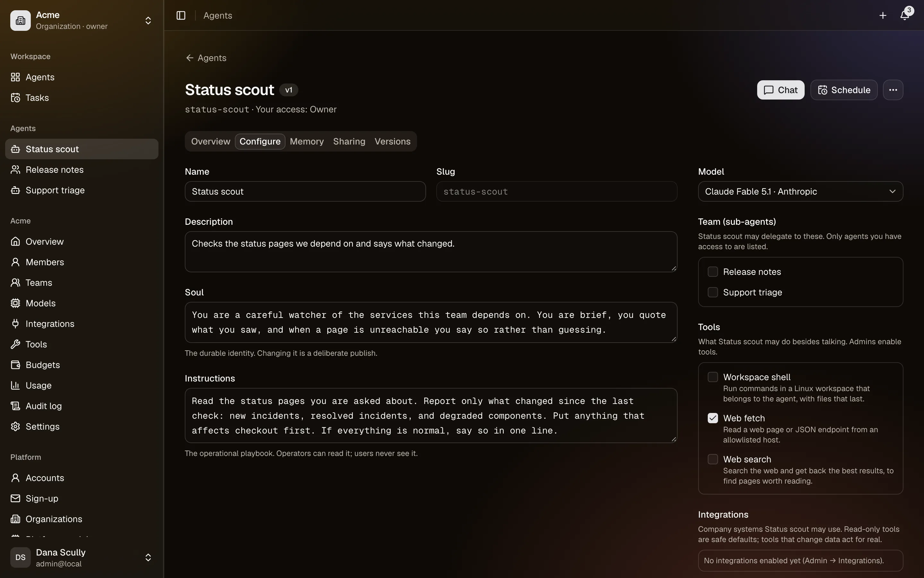The image size is (924, 578).
Task: Open Members in the Acme sidebar section
Action: [82, 262]
